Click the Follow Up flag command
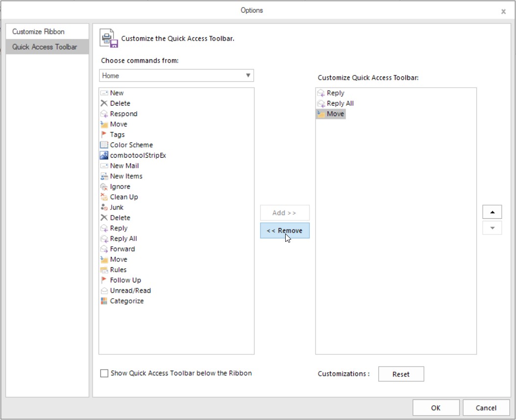 click(x=124, y=280)
